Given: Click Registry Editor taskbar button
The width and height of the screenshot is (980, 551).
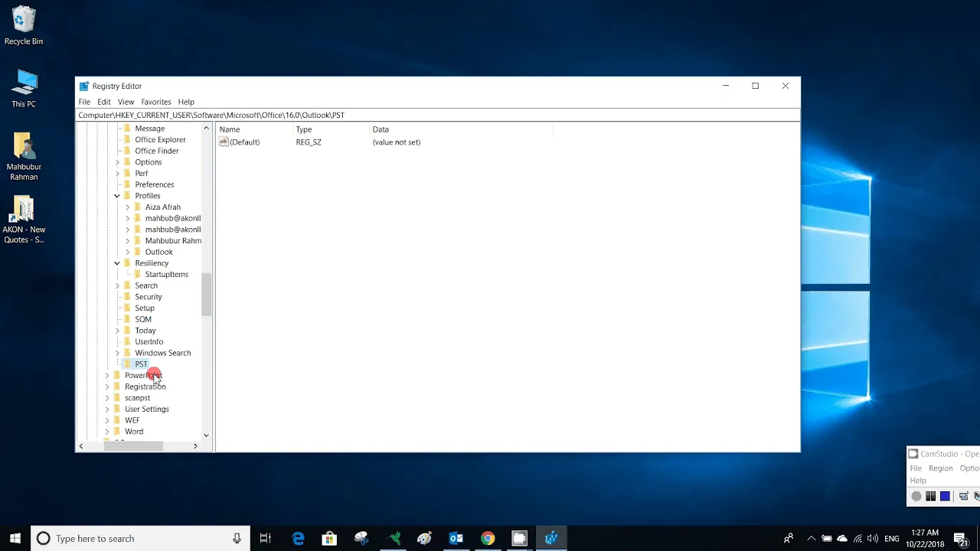Looking at the screenshot, I should click(551, 538).
